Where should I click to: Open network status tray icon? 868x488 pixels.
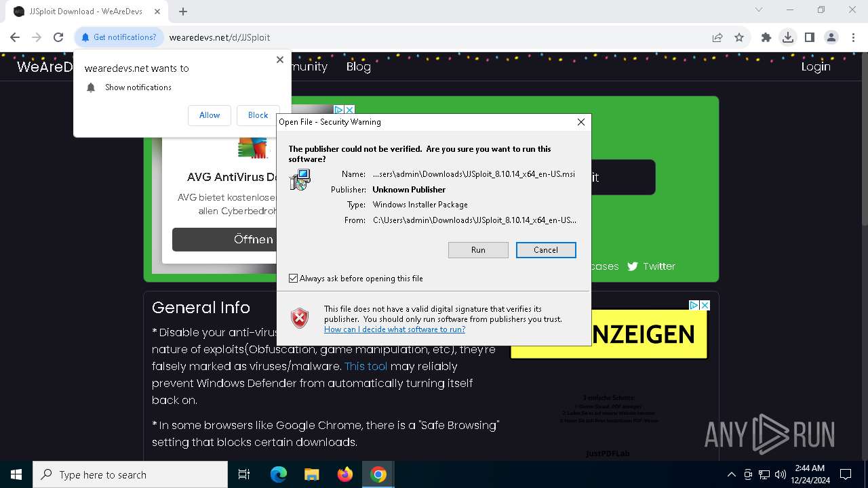(x=764, y=474)
